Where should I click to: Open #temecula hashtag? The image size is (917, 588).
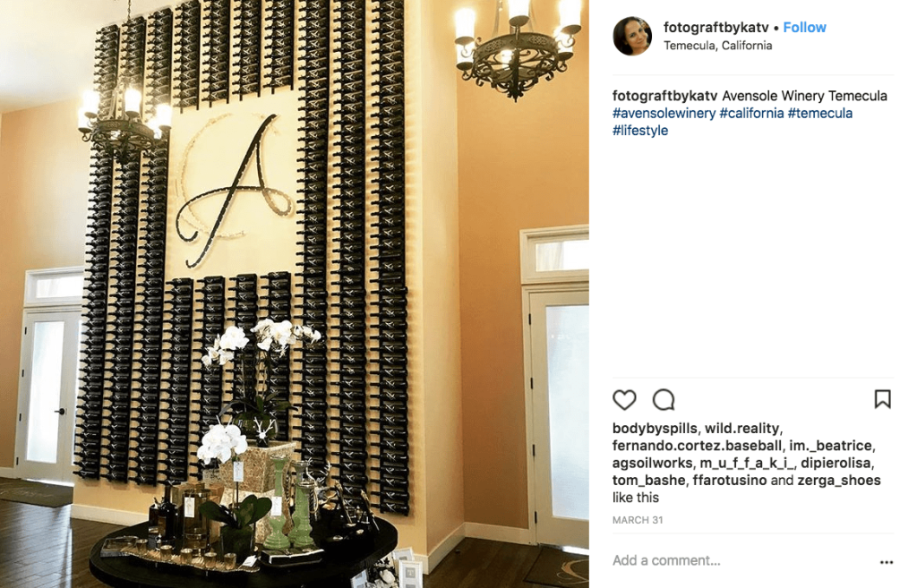(x=820, y=114)
